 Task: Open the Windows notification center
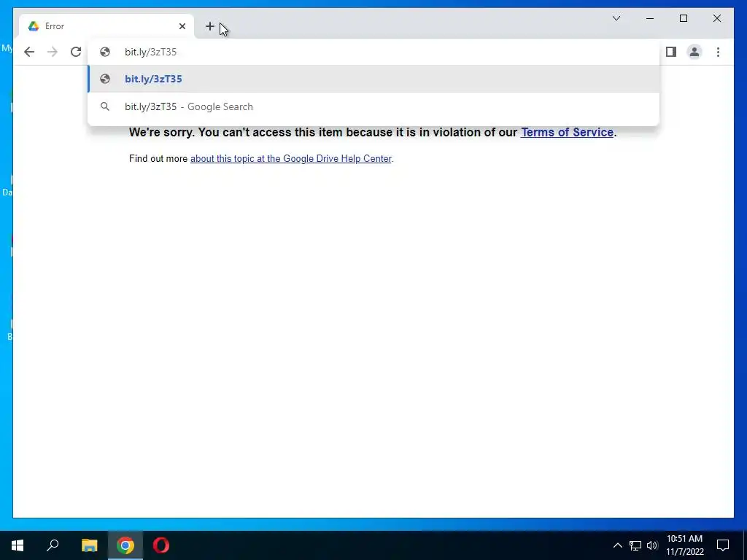coord(723,545)
